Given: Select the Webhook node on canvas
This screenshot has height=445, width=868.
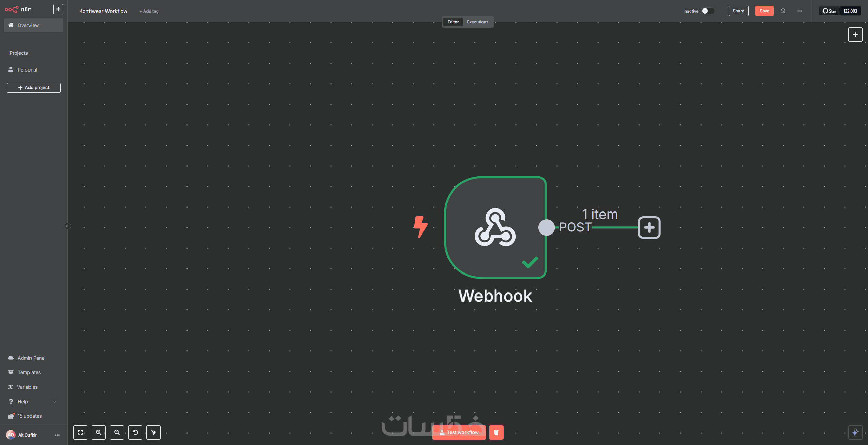Looking at the screenshot, I should coord(495,227).
